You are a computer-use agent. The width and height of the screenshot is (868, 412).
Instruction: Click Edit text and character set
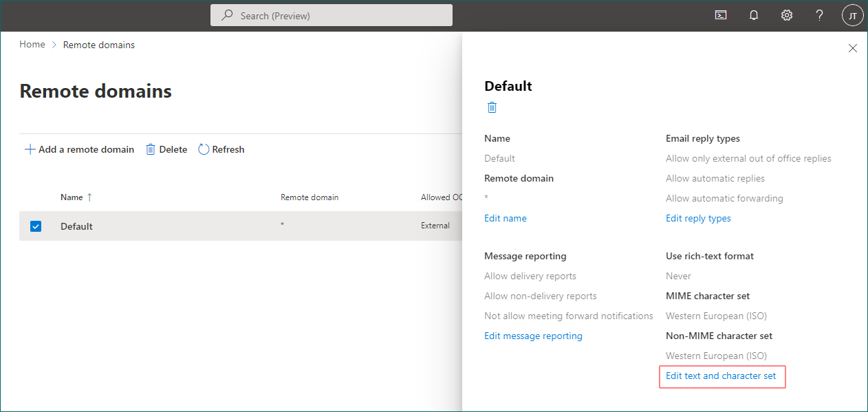721,376
